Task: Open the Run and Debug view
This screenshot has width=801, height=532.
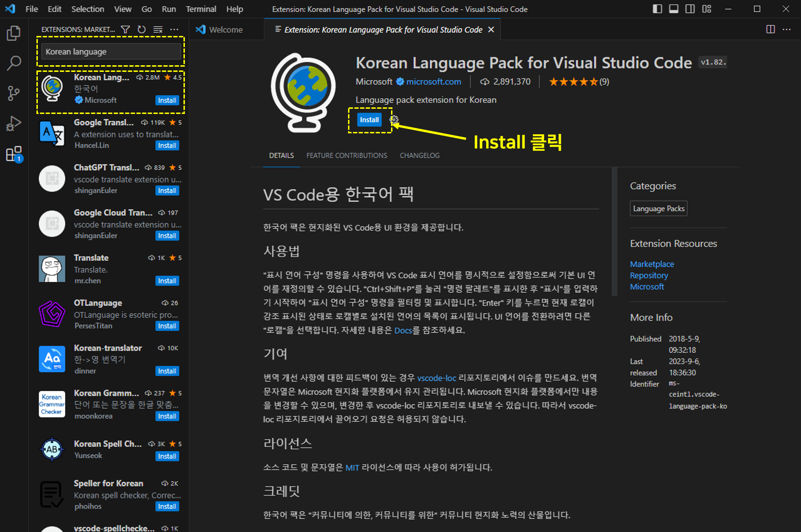Action: tap(14, 123)
